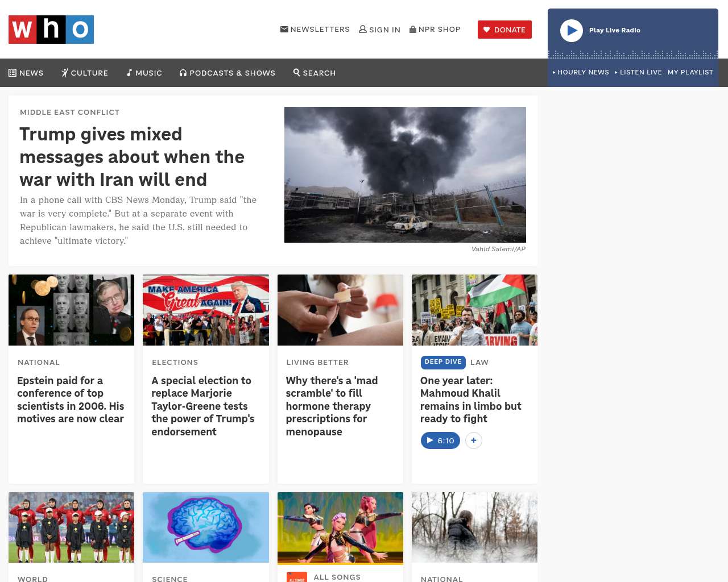Click the Podcasts headphones icon
The width and height of the screenshot is (728, 582).
[x=183, y=73]
